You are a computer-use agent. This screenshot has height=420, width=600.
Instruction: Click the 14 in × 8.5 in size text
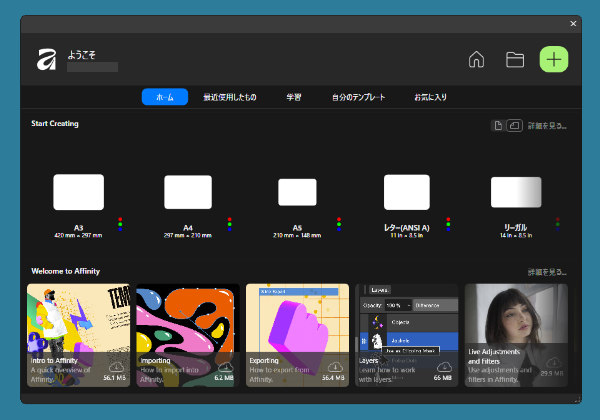tap(516, 236)
